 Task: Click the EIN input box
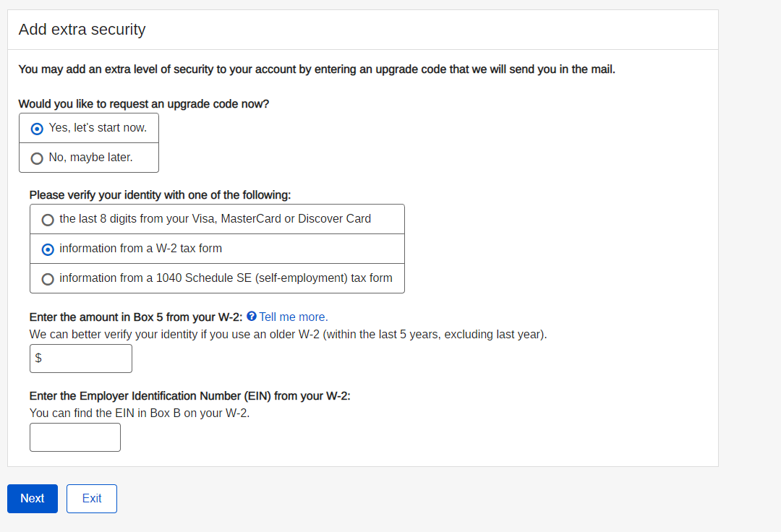pos(75,437)
